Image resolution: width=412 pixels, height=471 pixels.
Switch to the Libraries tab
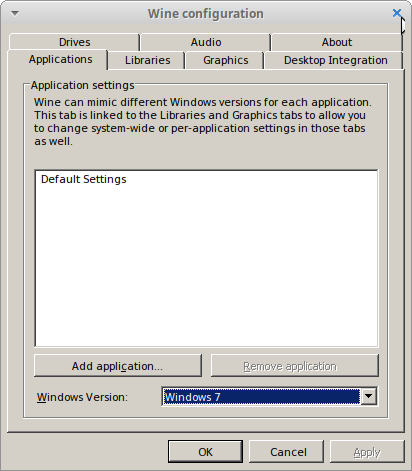pos(147,60)
